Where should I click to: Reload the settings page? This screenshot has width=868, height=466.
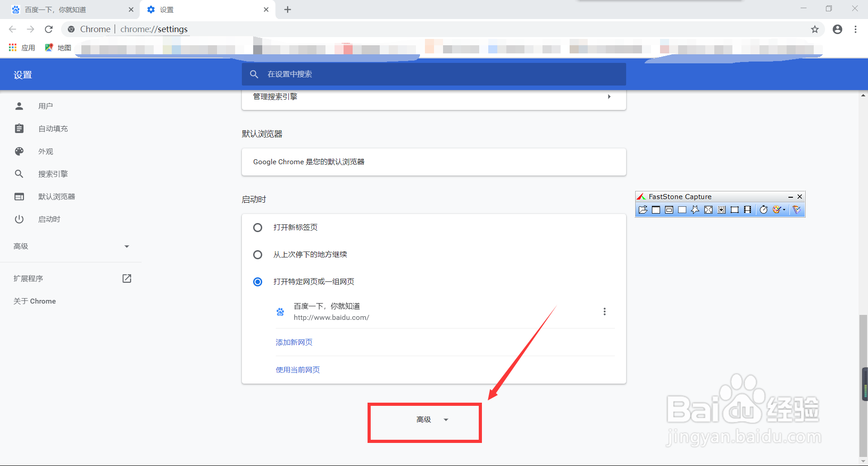tap(49, 29)
